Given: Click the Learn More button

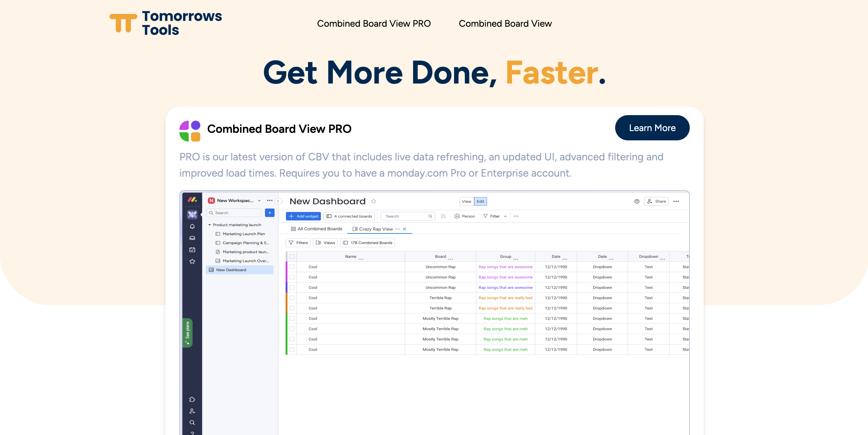Looking at the screenshot, I should 652,128.
